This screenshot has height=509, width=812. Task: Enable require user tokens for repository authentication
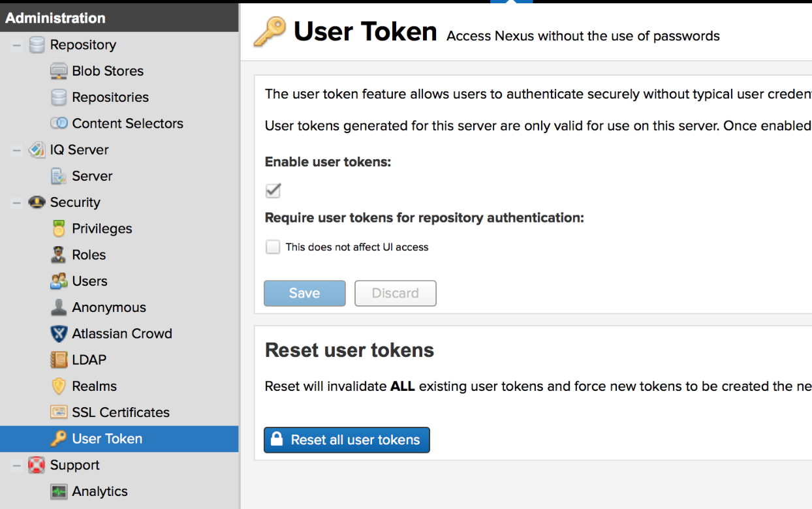[273, 247]
